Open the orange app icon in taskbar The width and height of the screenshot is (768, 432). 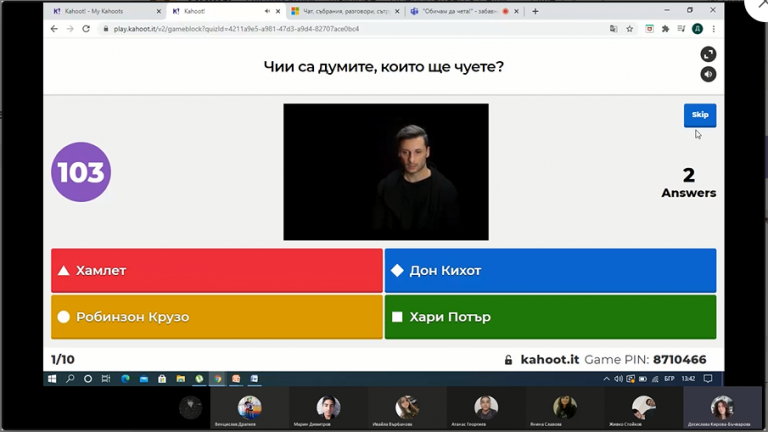pyautogui.click(x=236, y=379)
